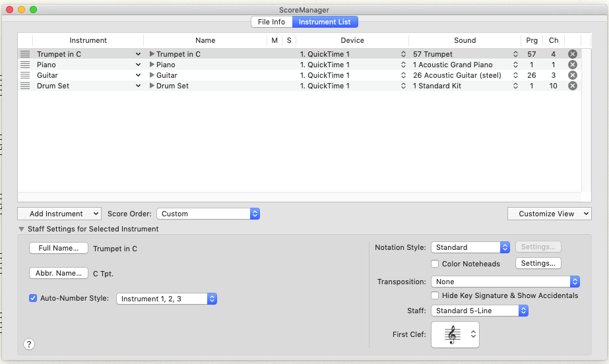
Task: Click the Full Name button
Action: tap(59, 249)
